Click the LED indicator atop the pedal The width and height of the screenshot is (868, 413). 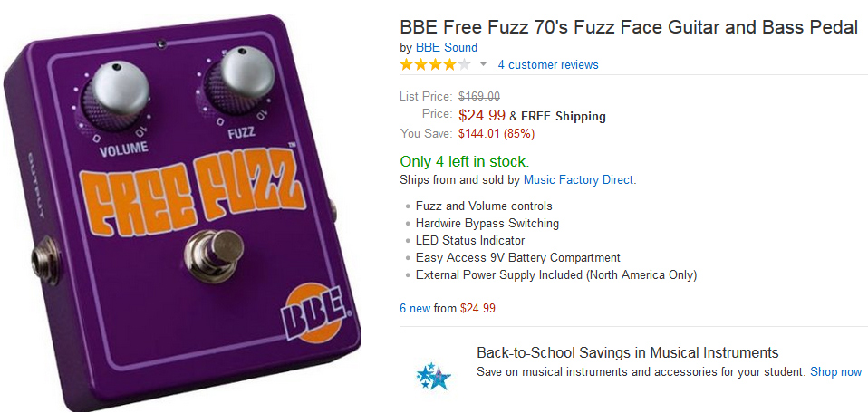(x=160, y=43)
